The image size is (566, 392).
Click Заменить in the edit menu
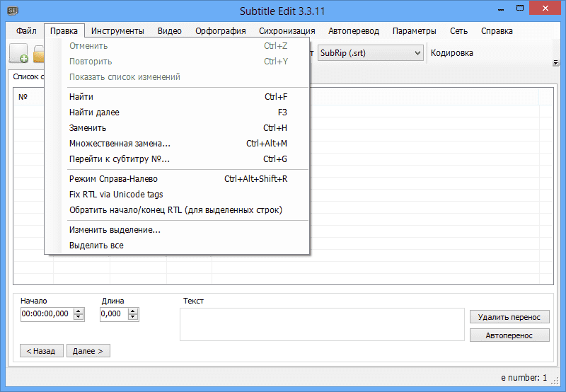[88, 128]
